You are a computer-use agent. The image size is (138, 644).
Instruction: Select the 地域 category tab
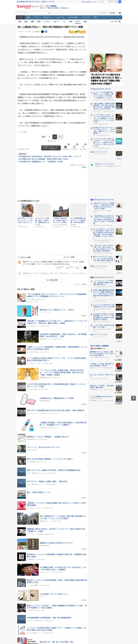[x=85, y=21]
